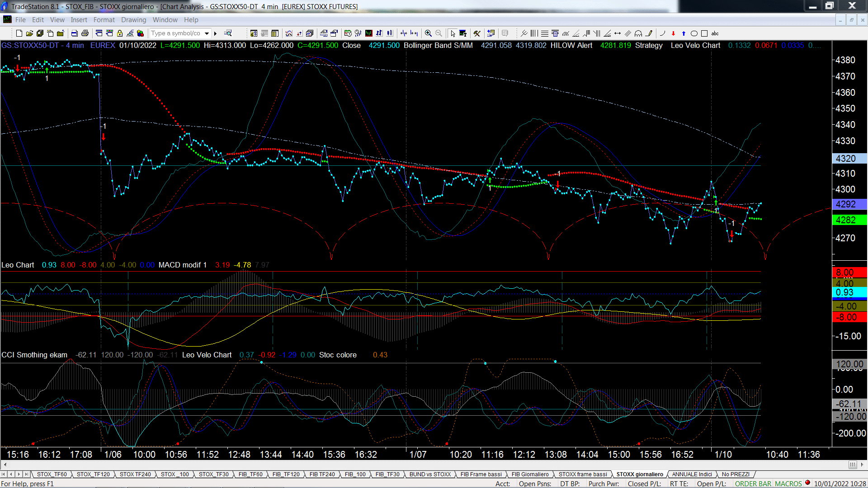Switch to the ANNUALE Indici tab
The image size is (868, 488).
coord(692,474)
